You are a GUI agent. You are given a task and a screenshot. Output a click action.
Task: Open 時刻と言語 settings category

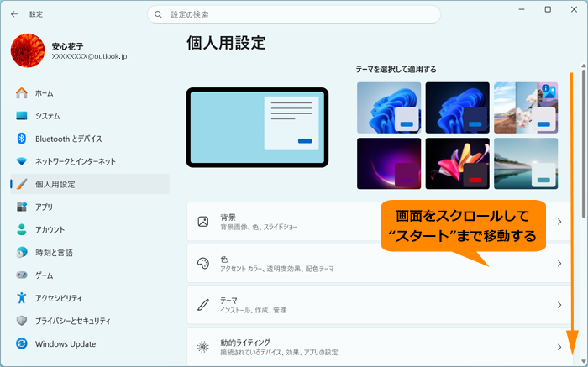(x=90, y=252)
